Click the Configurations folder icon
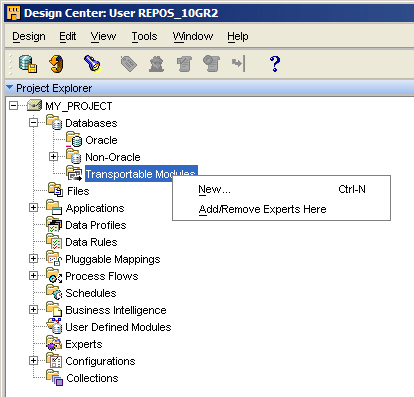Screen dimensions: 414x397 coord(54,360)
